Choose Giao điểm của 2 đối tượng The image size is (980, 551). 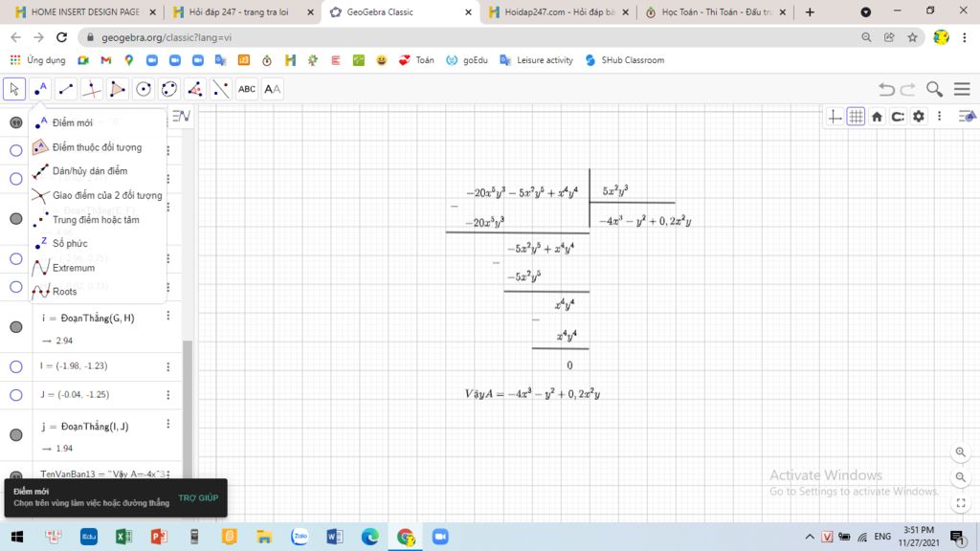pos(98,195)
